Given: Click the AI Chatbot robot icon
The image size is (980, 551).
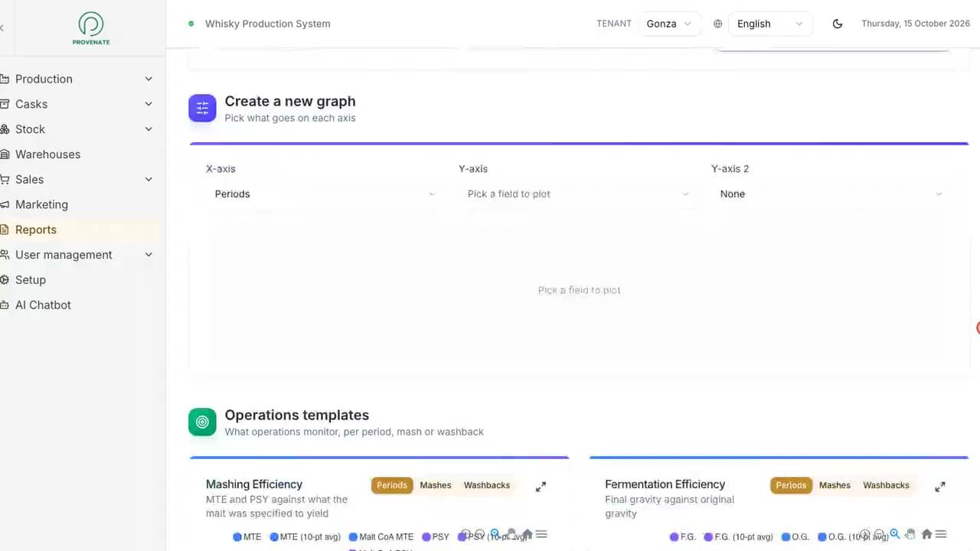Looking at the screenshot, I should [x=5, y=305].
